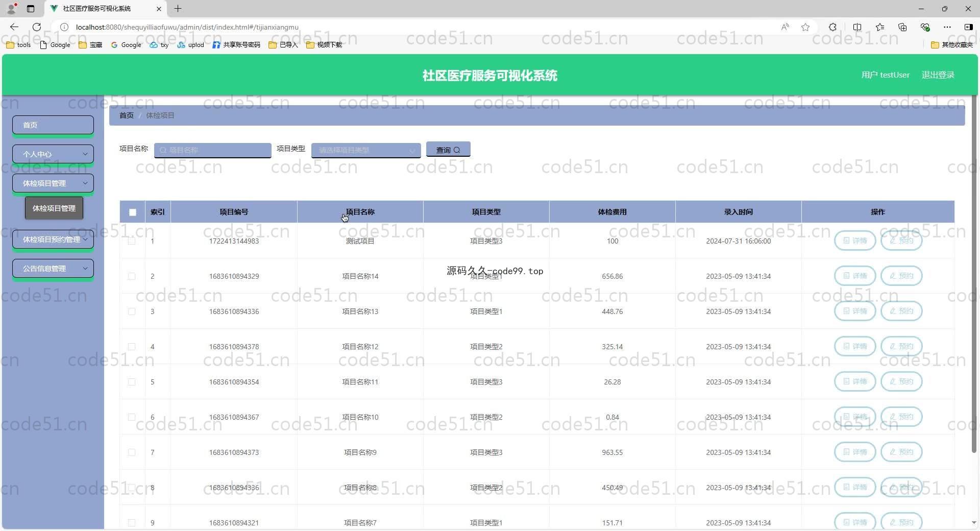Select the 体检项目管理 submenu item

(54, 208)
